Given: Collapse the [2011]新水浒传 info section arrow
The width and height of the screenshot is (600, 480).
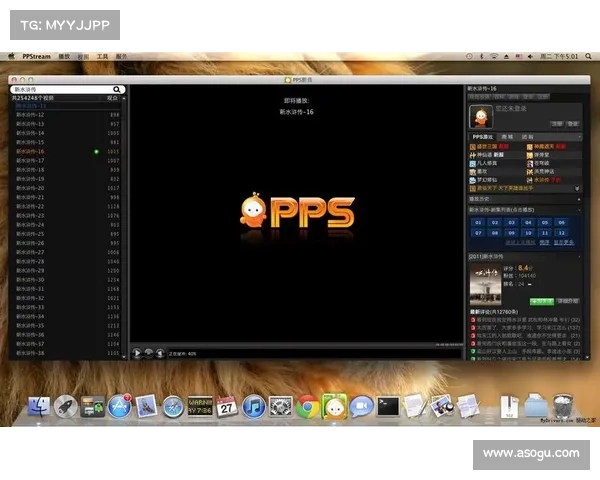Looking at the screenshot, I should click(x=579, y=256).
